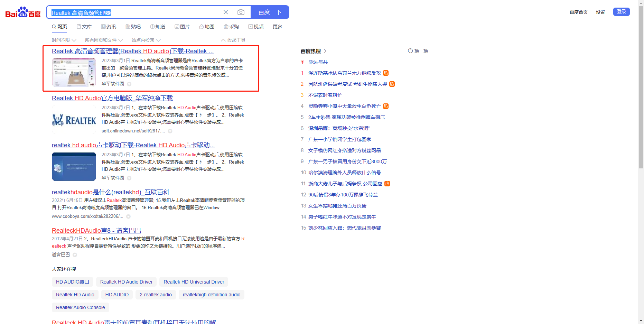The height and width of the screenshot is (324, 644).
Task: Select the Realtek HD Audio suggestion chip
Action: (x=75, y=295)
